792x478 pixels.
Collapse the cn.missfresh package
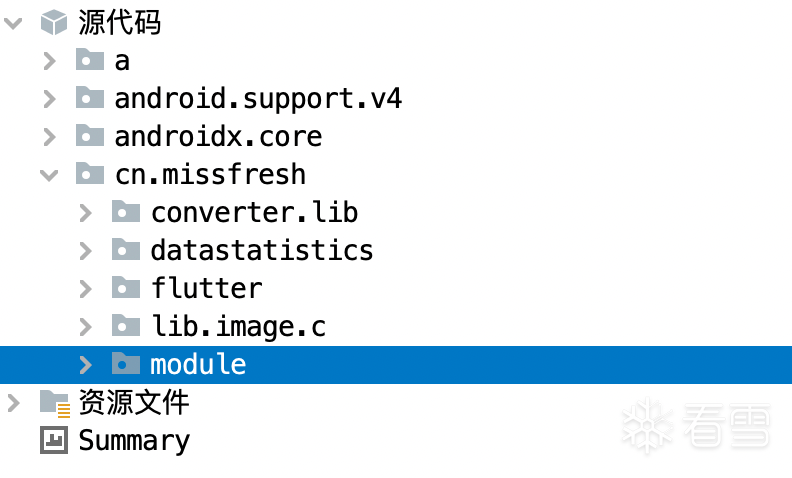click(x=49, y=174)
